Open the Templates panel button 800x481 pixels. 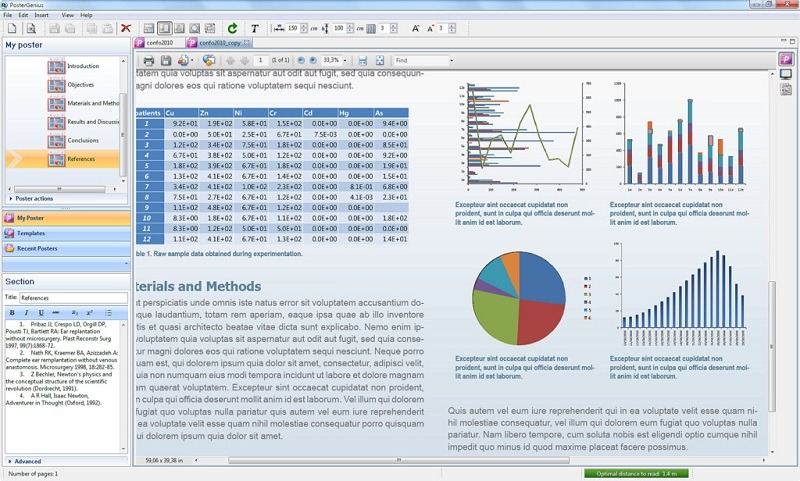coord(66,234)
